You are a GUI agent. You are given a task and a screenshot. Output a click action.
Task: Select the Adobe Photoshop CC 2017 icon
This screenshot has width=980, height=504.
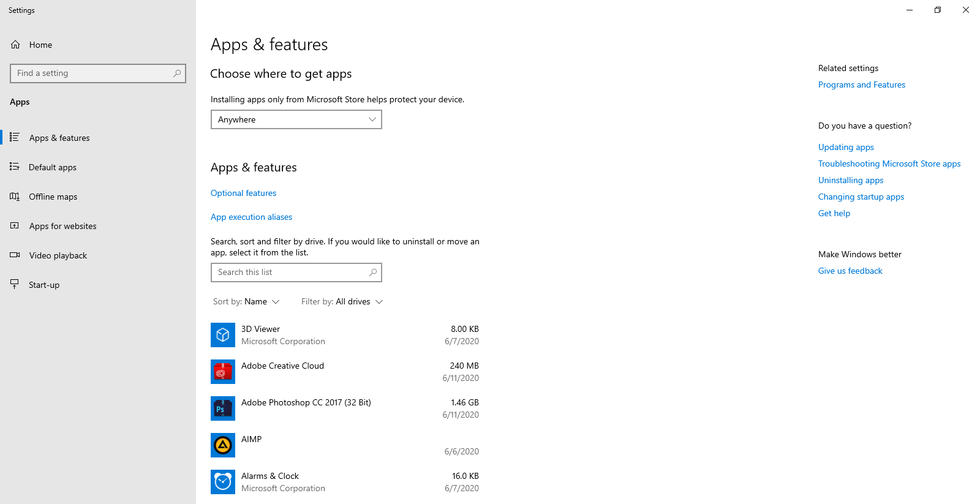click(x=223, y=408)
